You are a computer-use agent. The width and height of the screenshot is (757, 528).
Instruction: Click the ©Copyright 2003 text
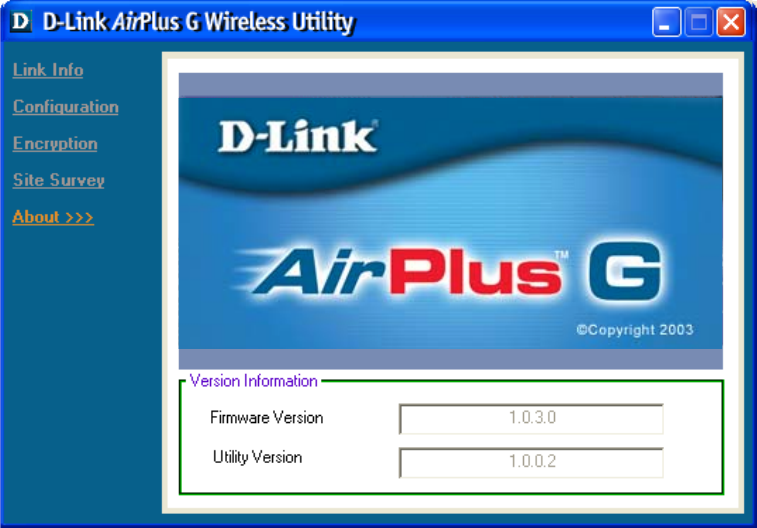tap(635, 330)
